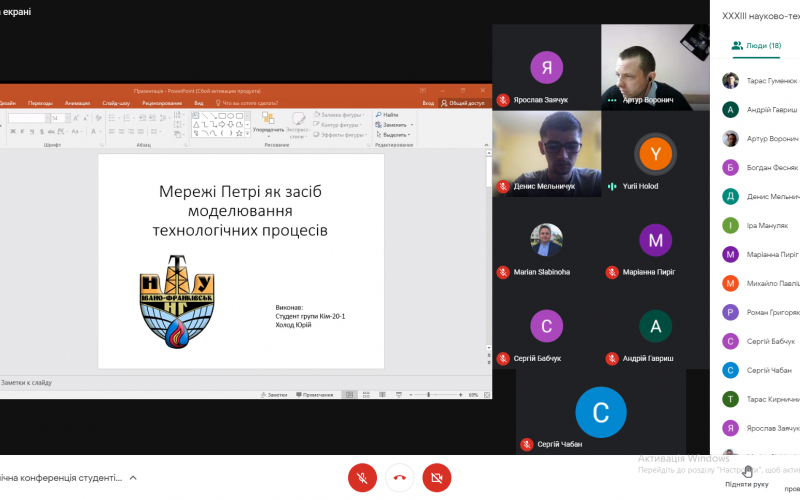Viewport: 800px width, 500px height.
Task: Open Экспресс-стили quick styles dropdown
Action: (297, 126)
